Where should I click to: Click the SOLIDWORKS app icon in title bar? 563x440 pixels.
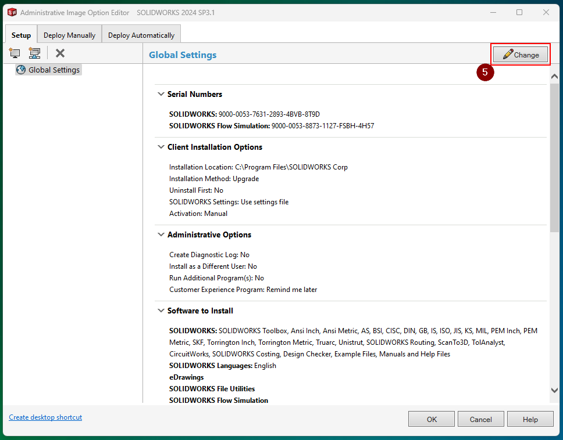[x=12, y=13]
